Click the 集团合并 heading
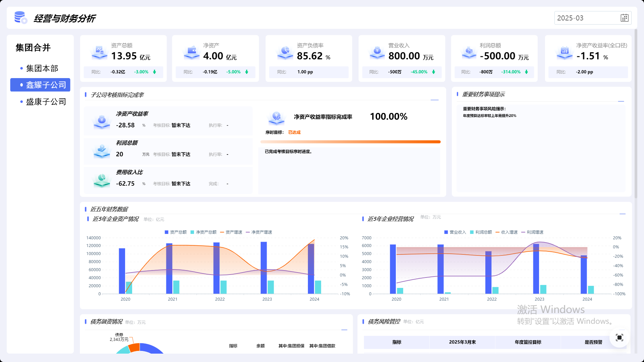This screenshot has height=362, width=644. [x=33, y=48]
